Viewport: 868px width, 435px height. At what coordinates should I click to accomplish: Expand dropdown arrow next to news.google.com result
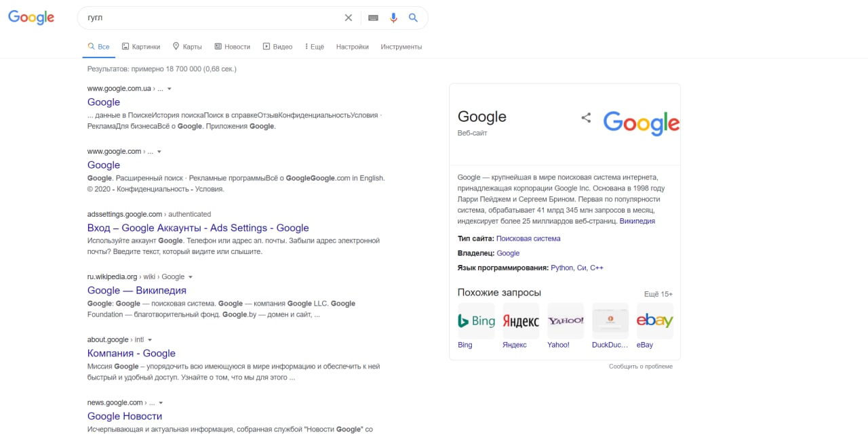[161, 402]
